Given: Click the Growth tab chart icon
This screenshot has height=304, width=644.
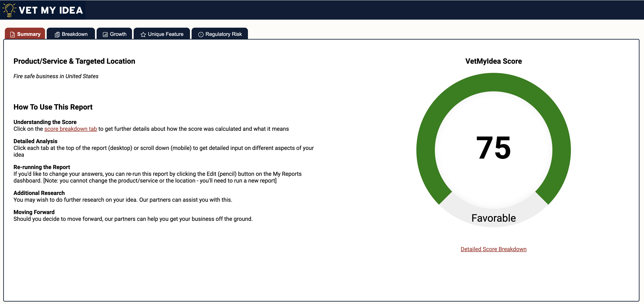Looking at the screenshot, I should (105, 34).
